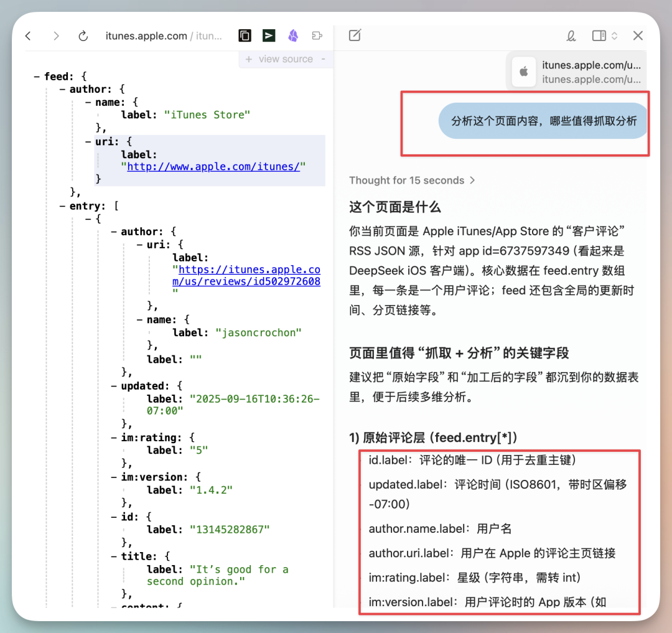The width and height of the screenshot is (672, 633).
Task: Close the assistant sidebar
Action: (638, 35)
